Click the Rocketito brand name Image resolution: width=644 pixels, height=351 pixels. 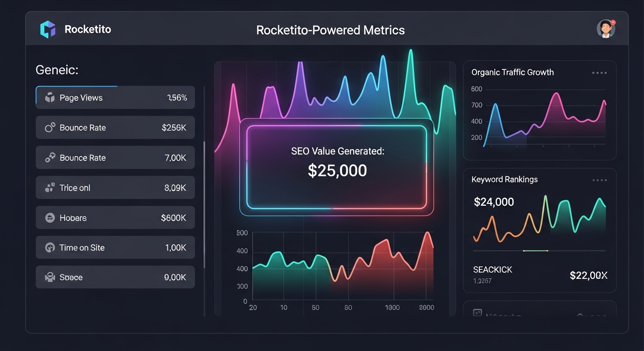[x=88, y=30]
